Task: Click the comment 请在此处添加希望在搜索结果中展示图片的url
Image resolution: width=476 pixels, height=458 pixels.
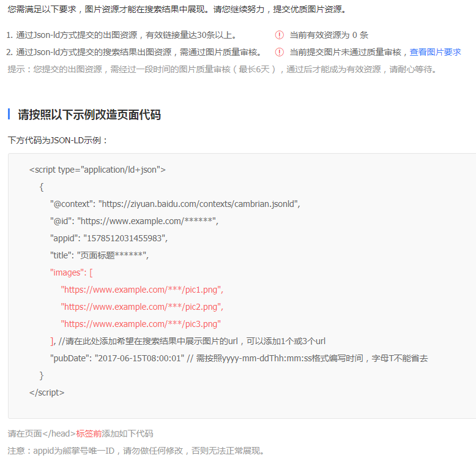Action: (x=148, y=342)
